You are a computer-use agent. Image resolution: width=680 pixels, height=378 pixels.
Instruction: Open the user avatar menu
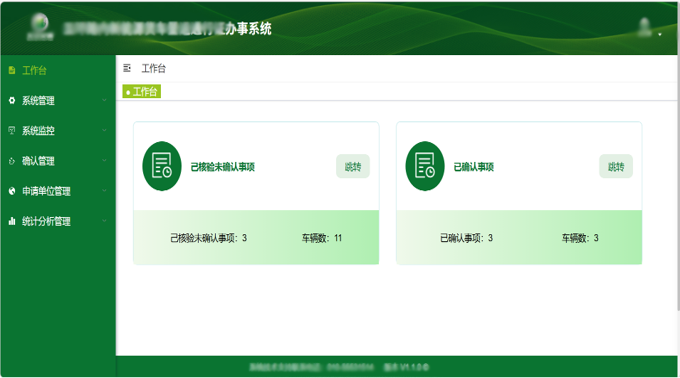coord(644,26)
